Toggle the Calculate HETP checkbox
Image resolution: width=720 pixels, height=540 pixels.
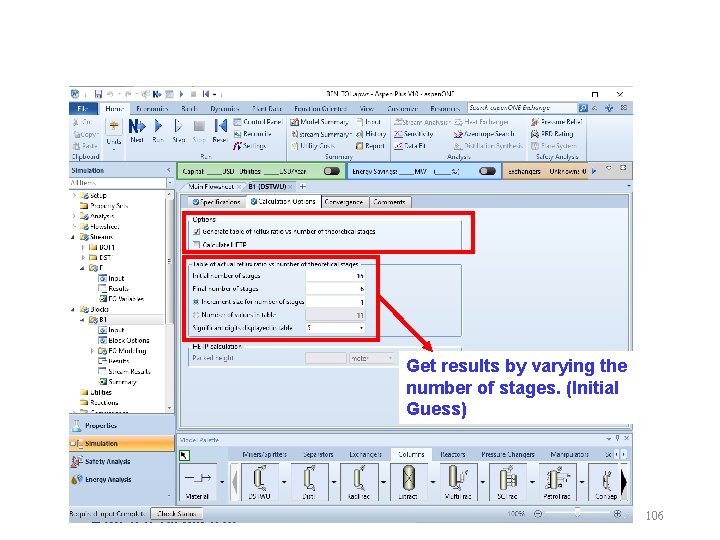197,244
